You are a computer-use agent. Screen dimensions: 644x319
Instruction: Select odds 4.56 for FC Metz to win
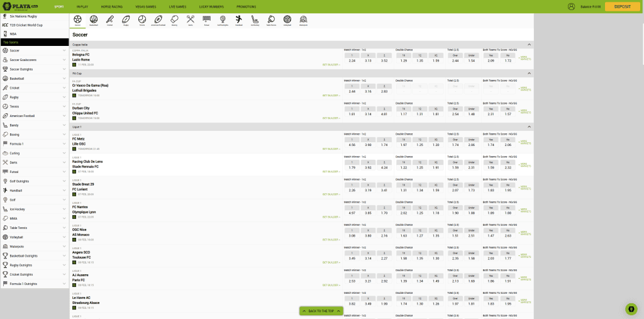point(352,145)
